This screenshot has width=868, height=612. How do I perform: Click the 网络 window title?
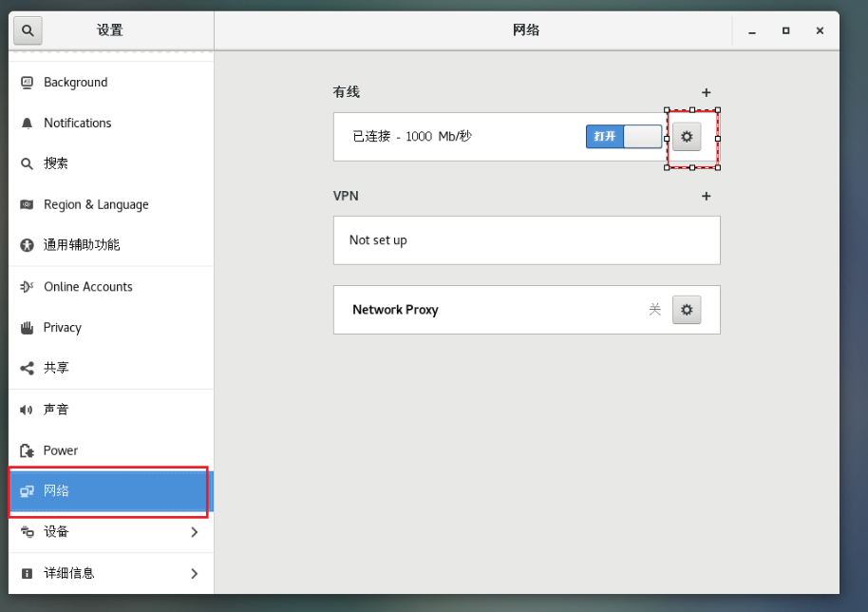pyautogui.click(x=526, y=30)
